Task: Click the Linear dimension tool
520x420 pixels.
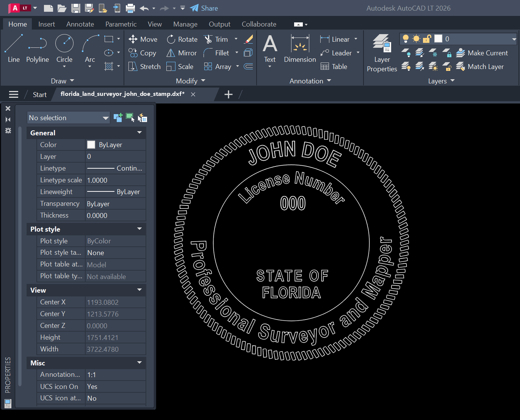Action: click(335, 39)
